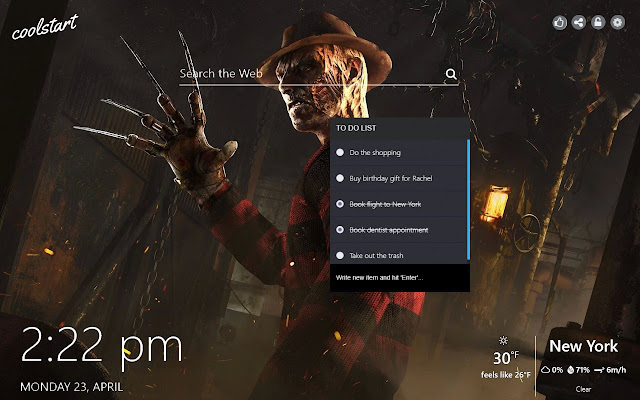640x400 pixels.
Task: Mark 'Buy birthday gift for Rachel' done
Action: tap(340, 178)
